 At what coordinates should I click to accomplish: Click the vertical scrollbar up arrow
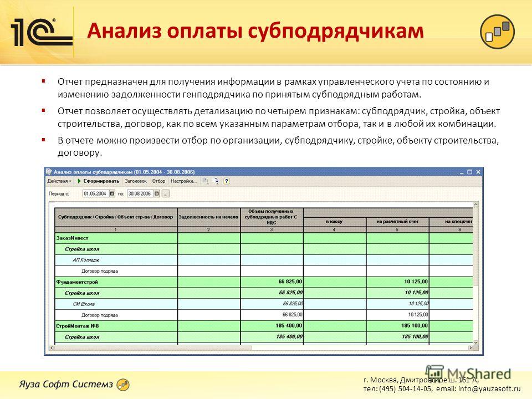pyautogui.click(x=475, y=204)
